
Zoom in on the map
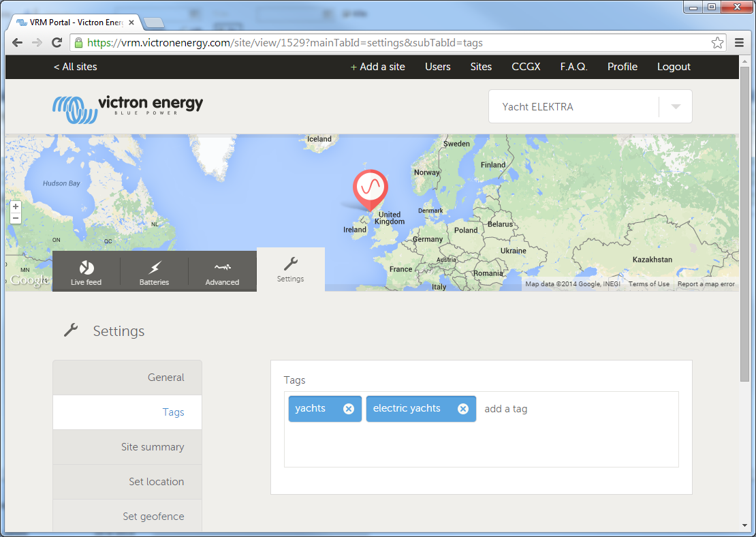pos(16,206)
